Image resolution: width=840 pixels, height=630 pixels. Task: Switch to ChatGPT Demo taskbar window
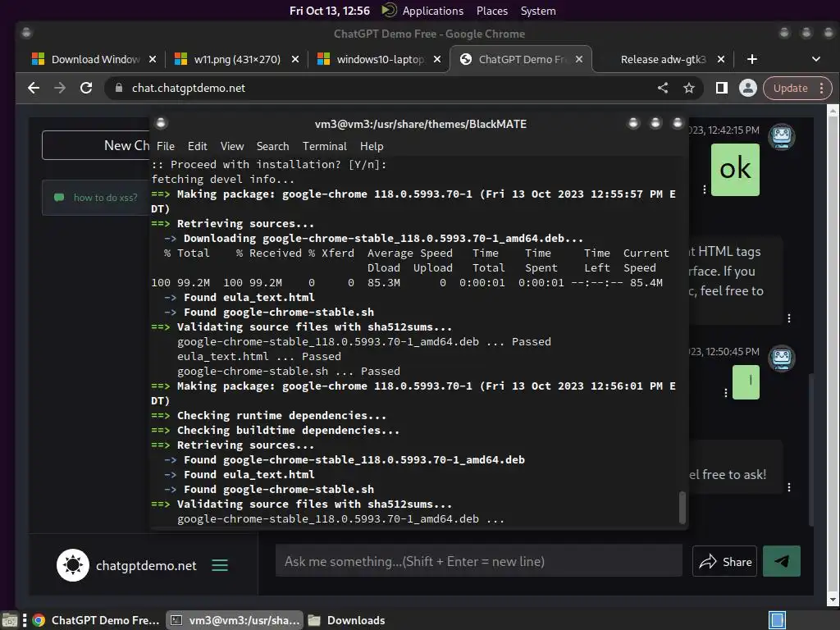(x=97, y=620)
